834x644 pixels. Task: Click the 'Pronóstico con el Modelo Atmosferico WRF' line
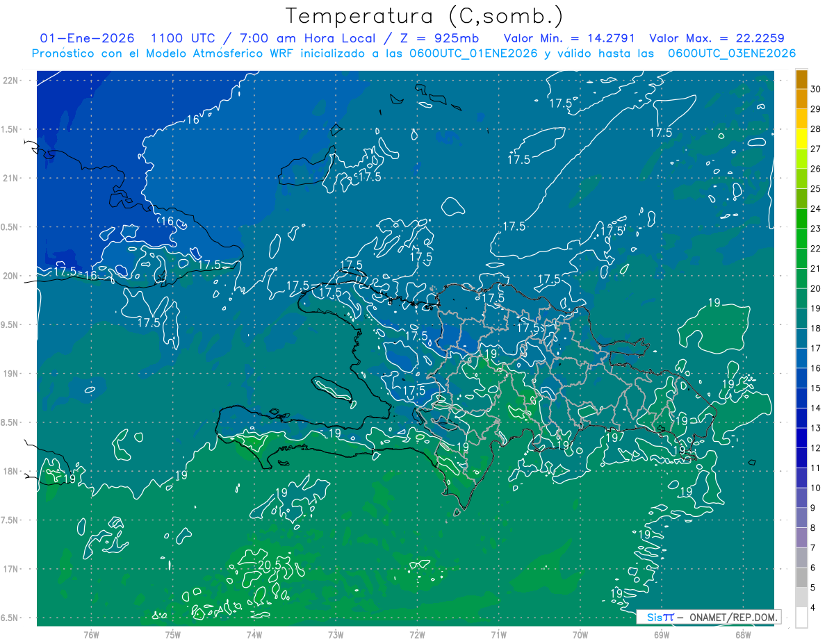(x=163, y=53)
